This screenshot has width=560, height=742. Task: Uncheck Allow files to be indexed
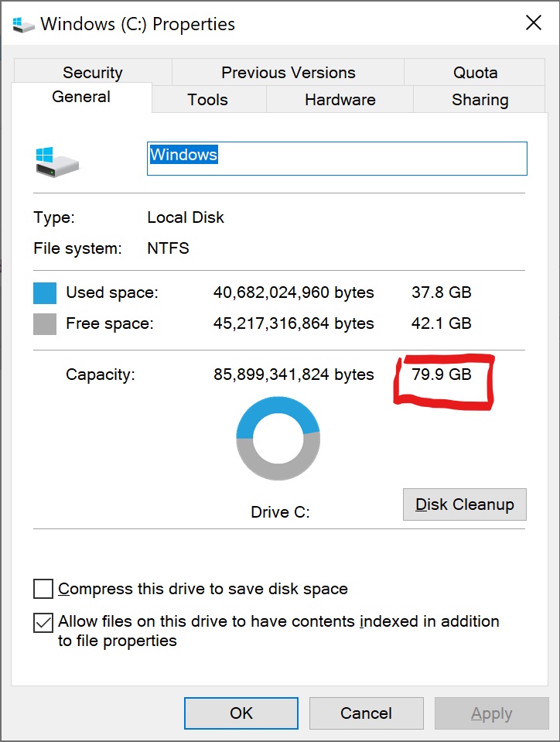click(43, 622)
